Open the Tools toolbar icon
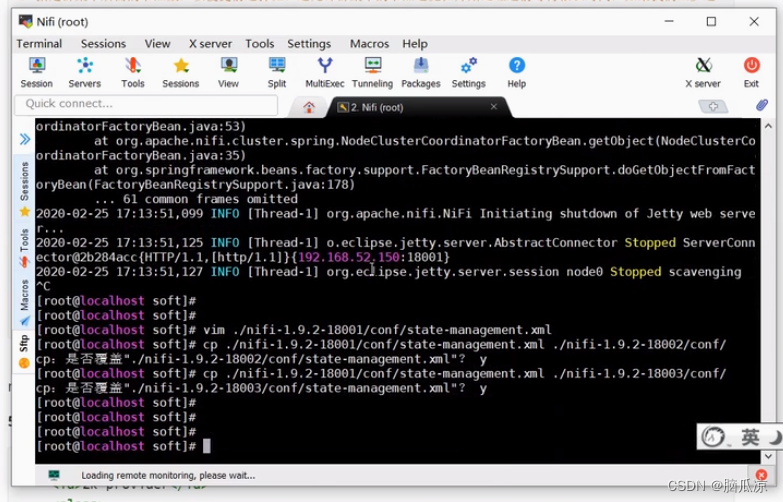The width and height of the screenshot is (783, 502). [x=132, y=72]
